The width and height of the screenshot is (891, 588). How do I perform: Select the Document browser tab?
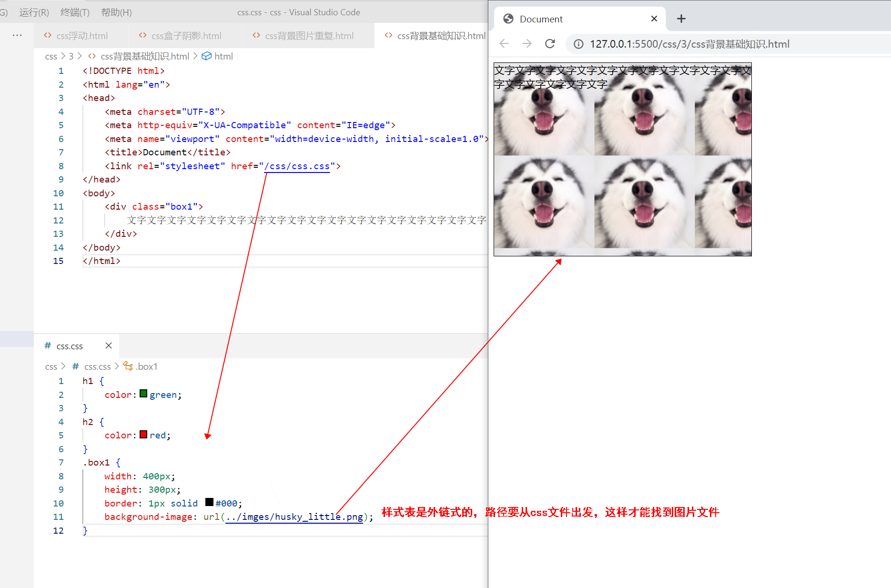click(580, 19)
